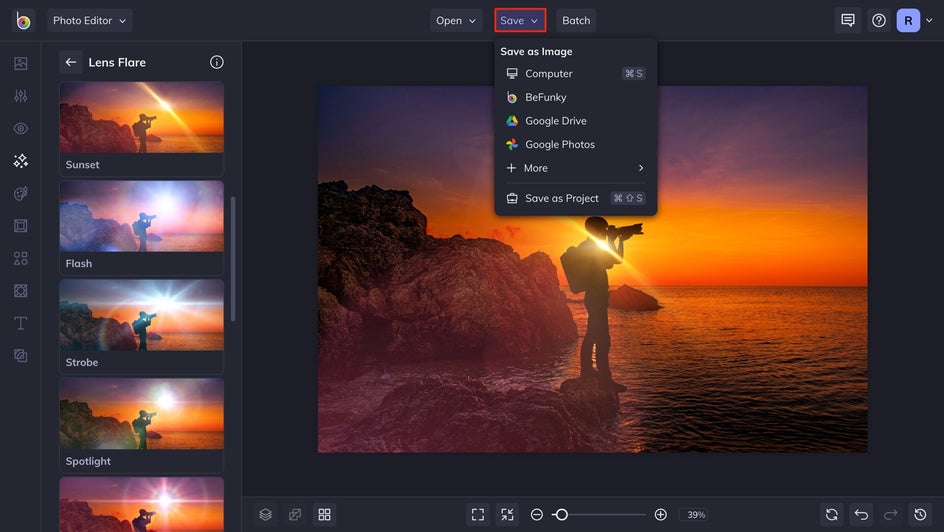Screen dimensions: 944x532
Task: Expand the account menu chevron
Action: click(929, 20)
